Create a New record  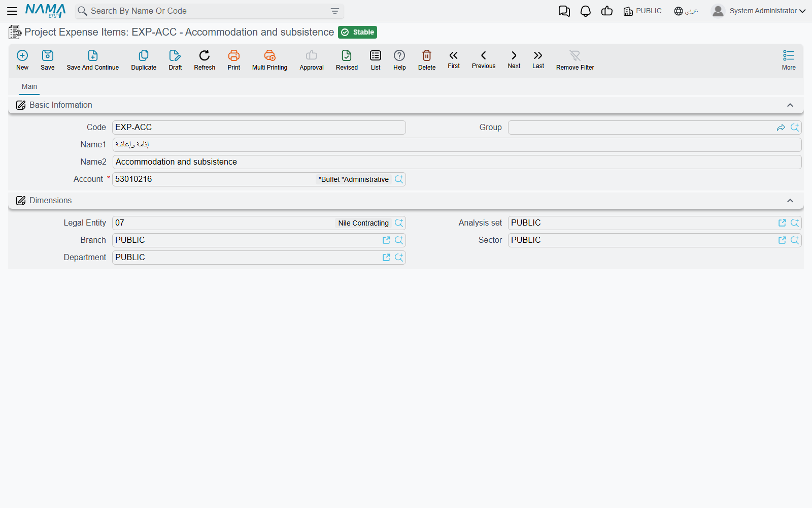(22, 60)
